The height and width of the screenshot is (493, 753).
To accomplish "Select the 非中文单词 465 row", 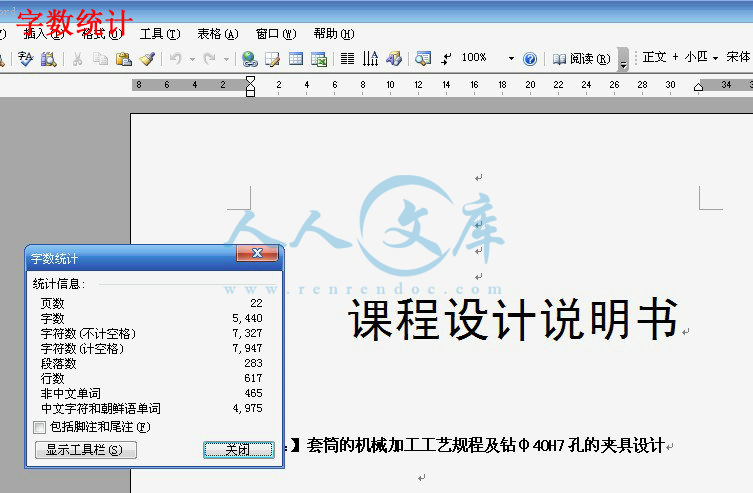I will (x=151, y=394).
